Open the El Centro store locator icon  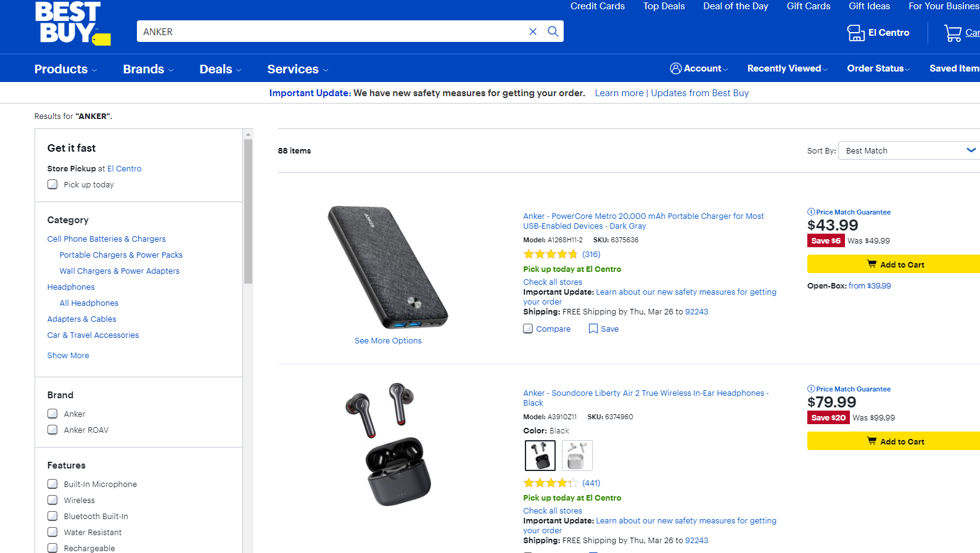856,33
